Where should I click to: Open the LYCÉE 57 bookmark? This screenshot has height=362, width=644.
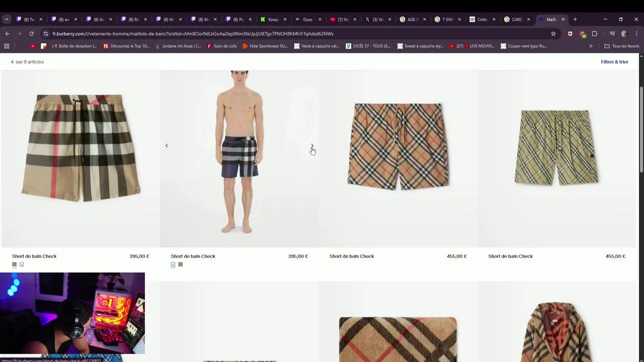click(x=368, y=46)
